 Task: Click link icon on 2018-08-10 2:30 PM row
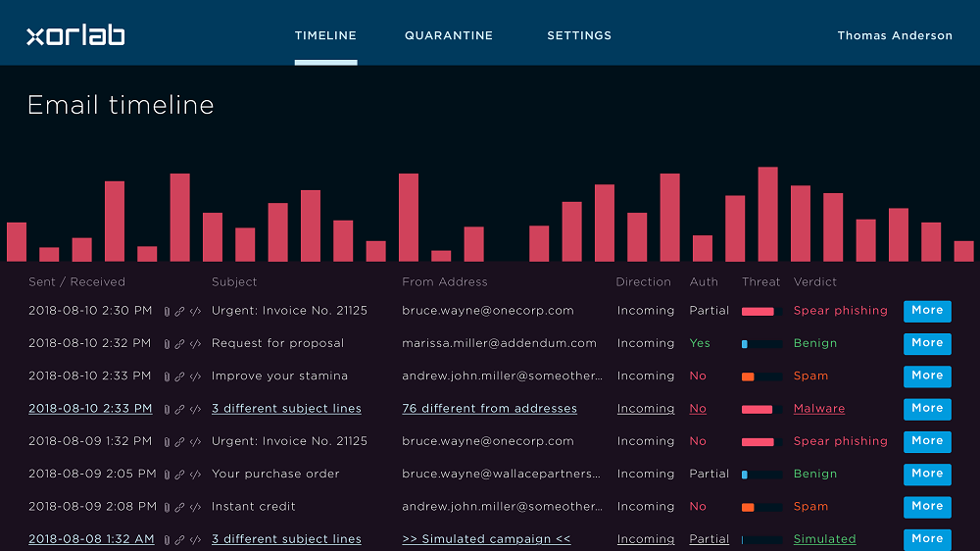[x=179, y=312]
